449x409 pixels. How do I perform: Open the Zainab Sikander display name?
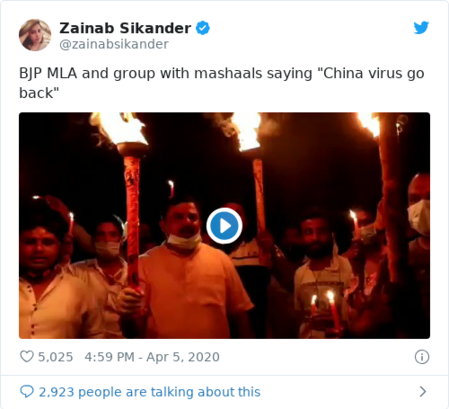125,28
